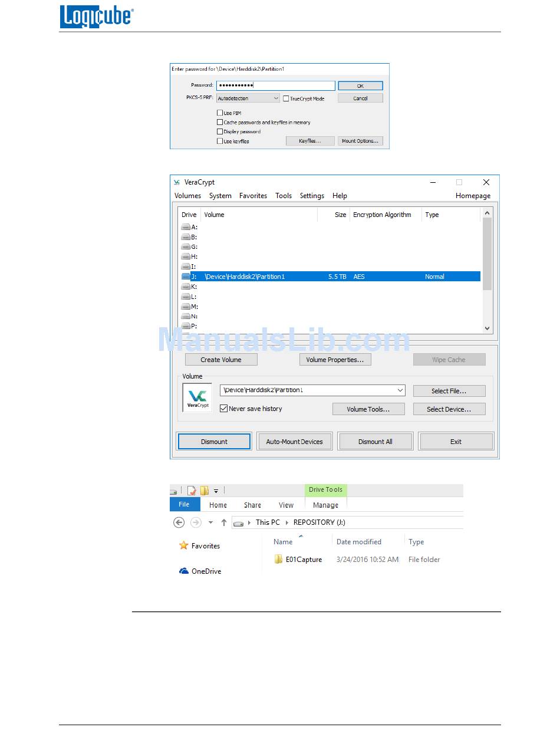This screenshot has height=743, width=560.
Task: Select the I: drive icon in VeraCrypt list
Action: 186,267
